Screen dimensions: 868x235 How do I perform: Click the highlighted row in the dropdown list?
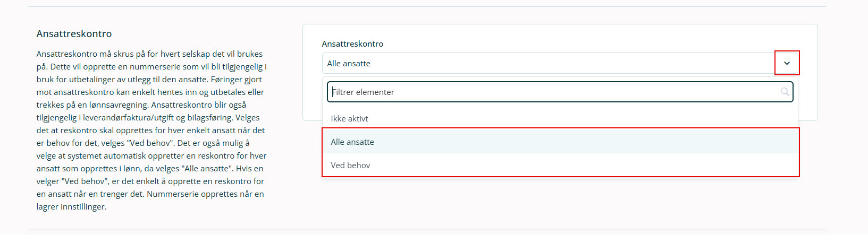point(560,142)
